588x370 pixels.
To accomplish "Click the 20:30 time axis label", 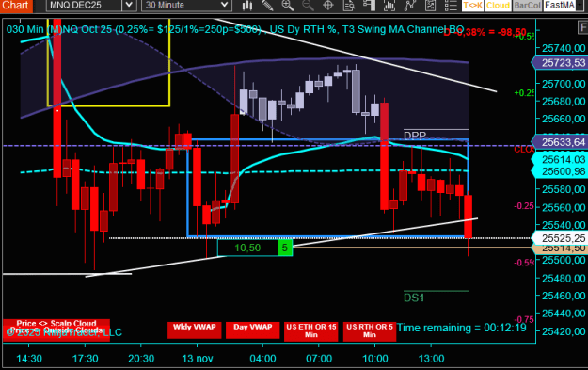I will coord(141,359).
